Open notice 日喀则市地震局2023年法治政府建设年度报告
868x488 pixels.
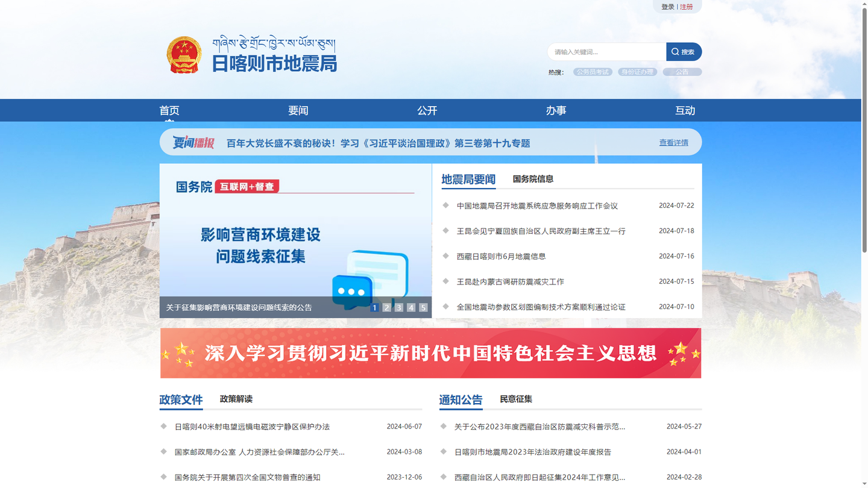[533, 452]
